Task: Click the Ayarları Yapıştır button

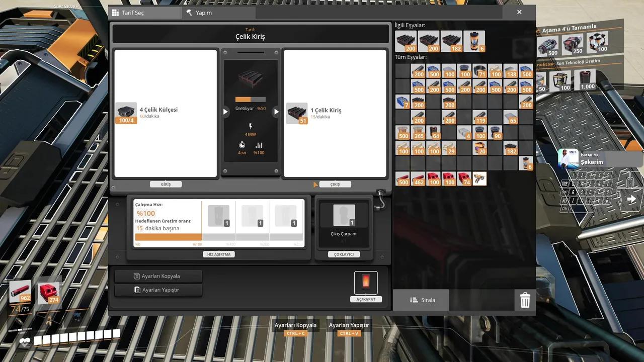Action: (158, 290)
